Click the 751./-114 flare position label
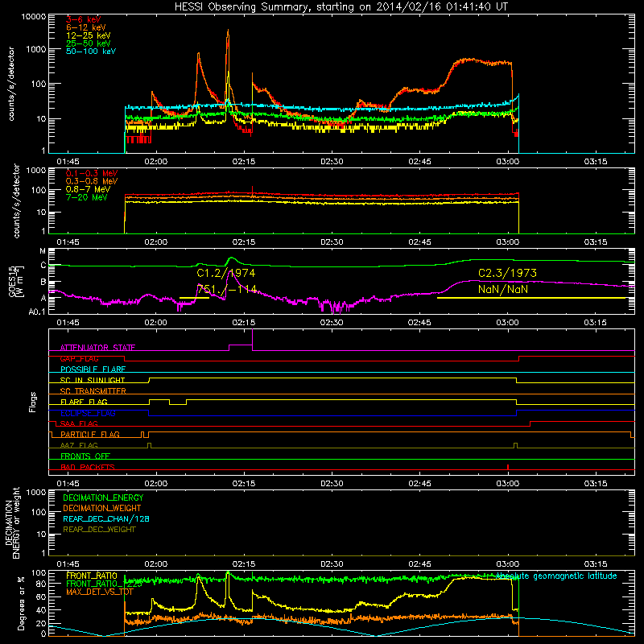This screenshot has height=644, width=644. (x=227, y=289)
